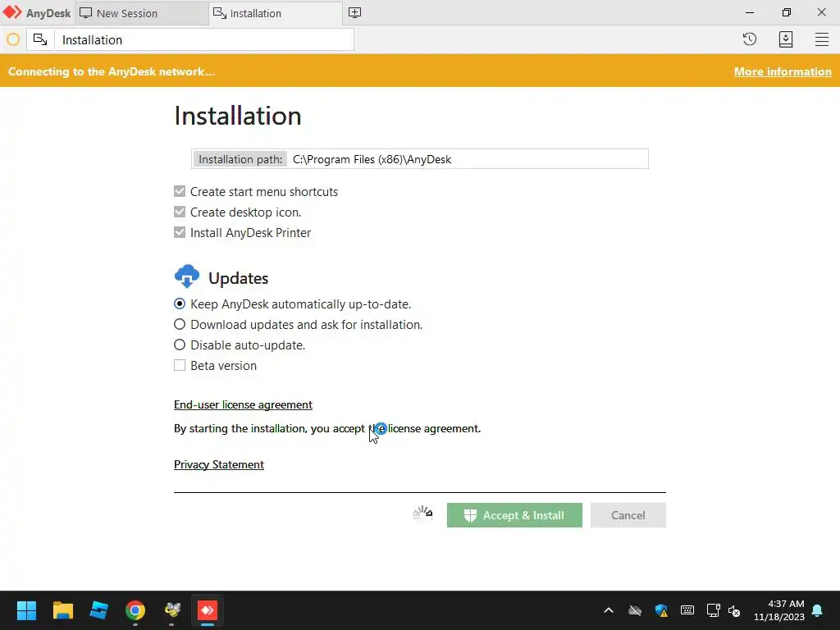Click the cloud sync tray icon
This screenshot has width=840, height=630.
[x=635, y=610]
